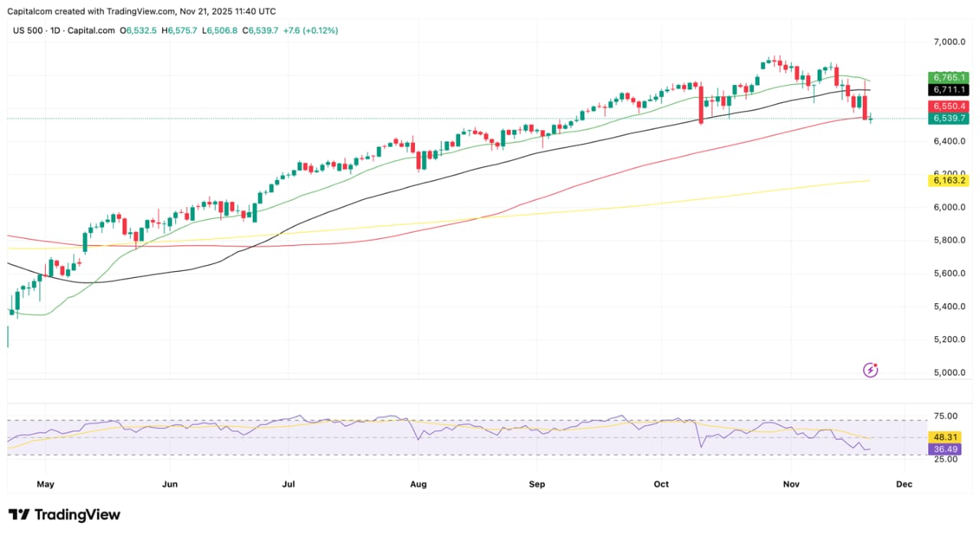Click the TradingView logo at bottom left
Image resolution: width=980 pixels, height=536 pixels.
coord(64,515)
